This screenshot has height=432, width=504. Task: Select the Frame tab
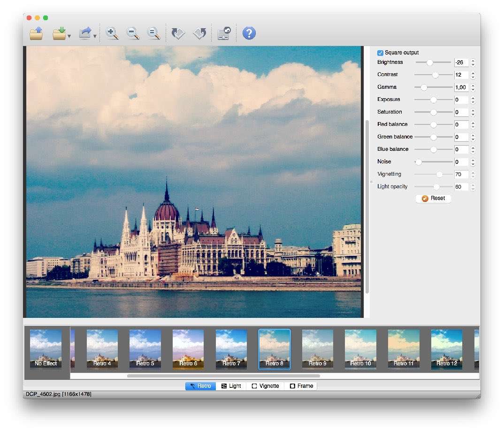301,386
